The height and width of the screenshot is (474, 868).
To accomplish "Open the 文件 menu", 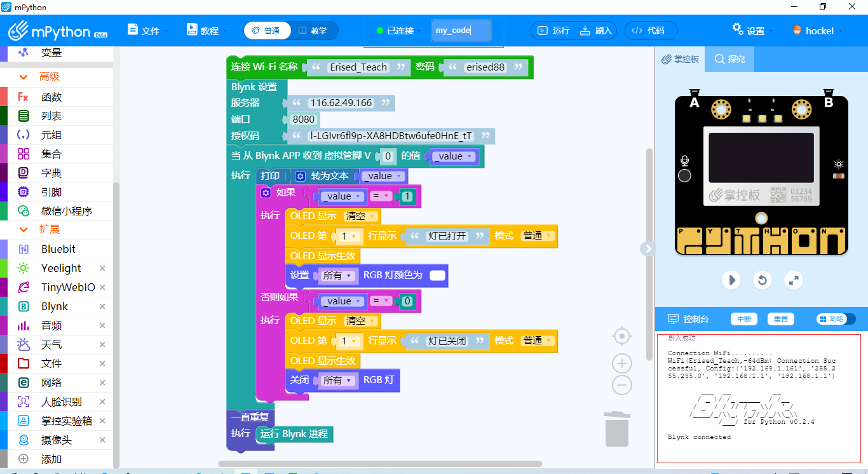I will pyautogui.click(x=148, y=30).
